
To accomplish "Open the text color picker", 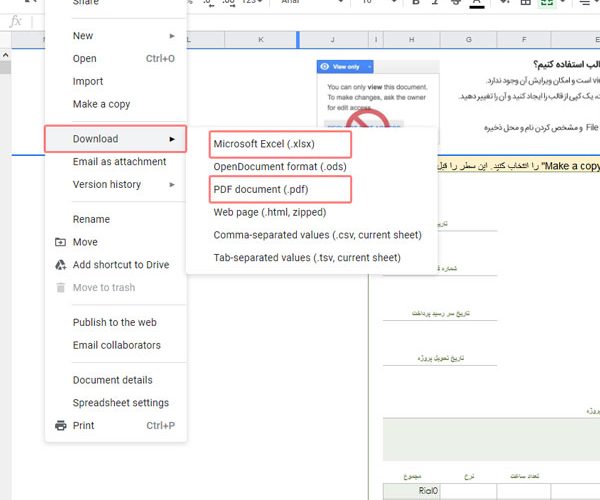I will pyautogui.click(x=477, y=3).
